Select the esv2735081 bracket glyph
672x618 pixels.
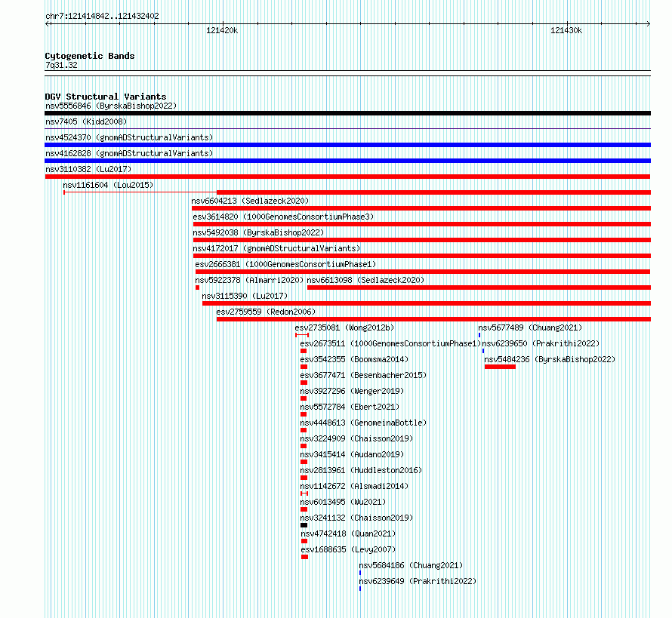tap(302, 335)
